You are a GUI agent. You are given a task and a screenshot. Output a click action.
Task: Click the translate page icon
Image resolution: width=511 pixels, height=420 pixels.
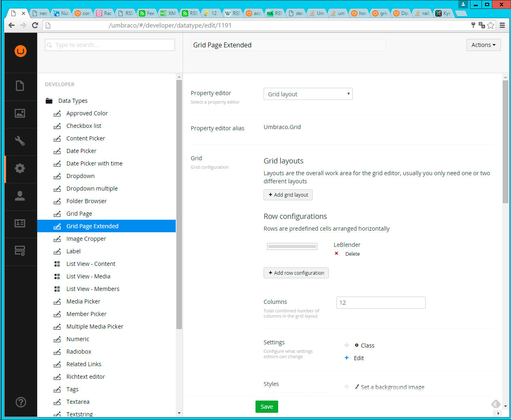point(482,25)
